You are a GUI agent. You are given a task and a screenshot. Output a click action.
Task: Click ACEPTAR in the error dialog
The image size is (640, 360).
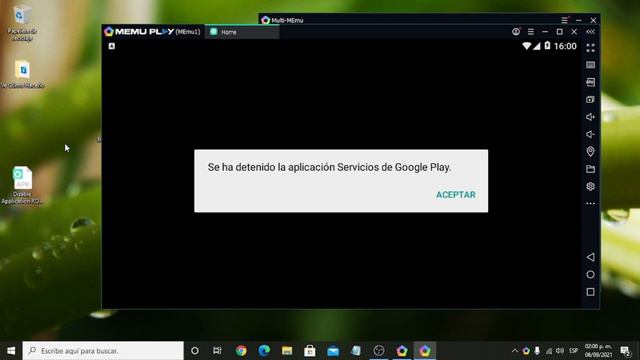click(x=456, y=195)
